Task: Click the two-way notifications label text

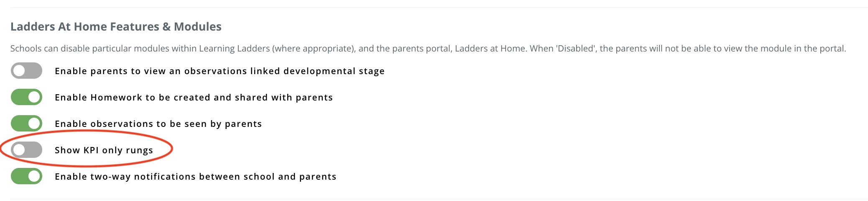Action: (x=195, y=177)
